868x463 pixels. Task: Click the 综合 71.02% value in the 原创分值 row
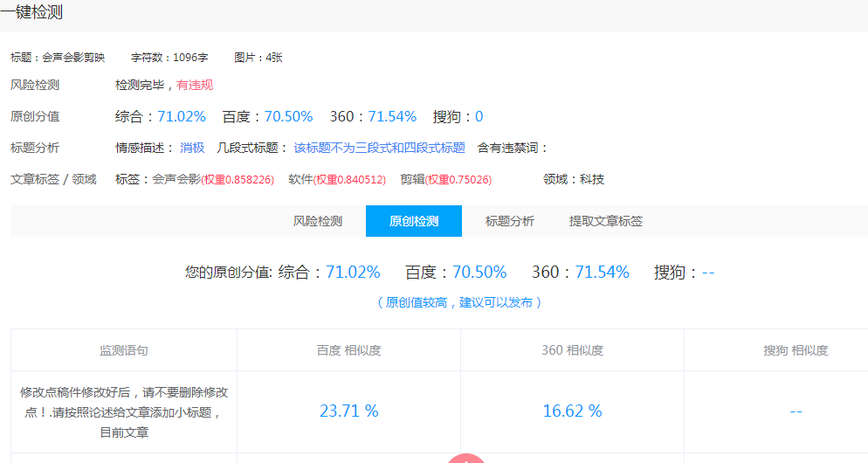pos(182,116)
